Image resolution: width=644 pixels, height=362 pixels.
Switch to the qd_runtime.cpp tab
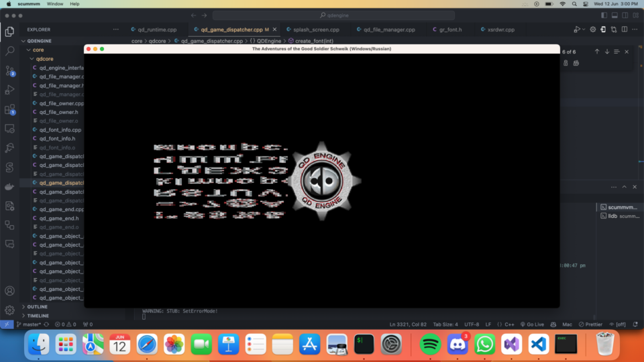click(153, 29)
